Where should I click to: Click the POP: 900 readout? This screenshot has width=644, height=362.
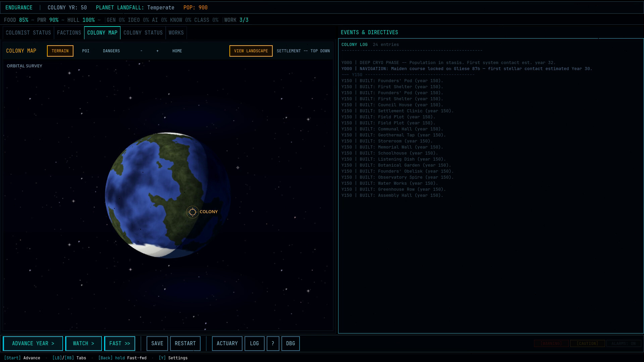coord(196,7)
